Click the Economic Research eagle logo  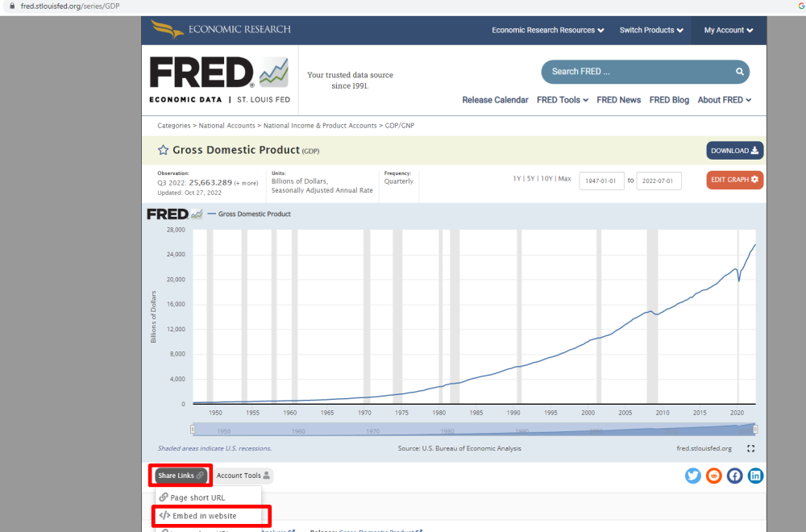[168, 29]
